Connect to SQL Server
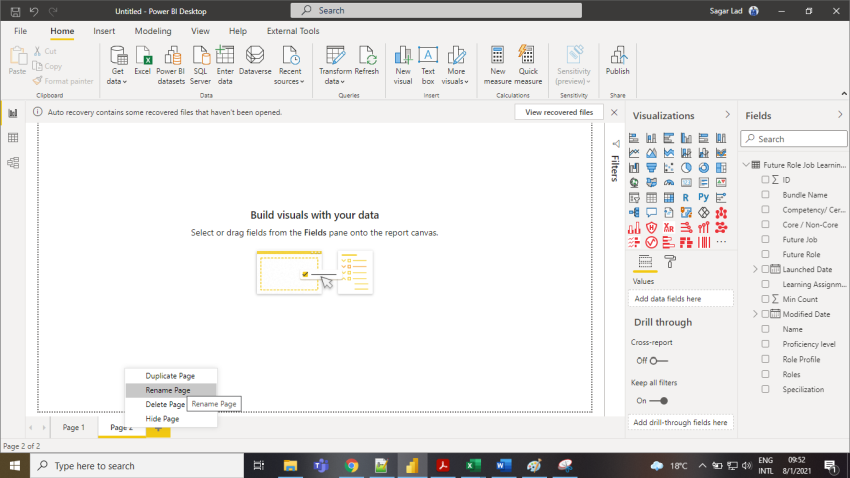850x478 pixels. pos(200,65)
